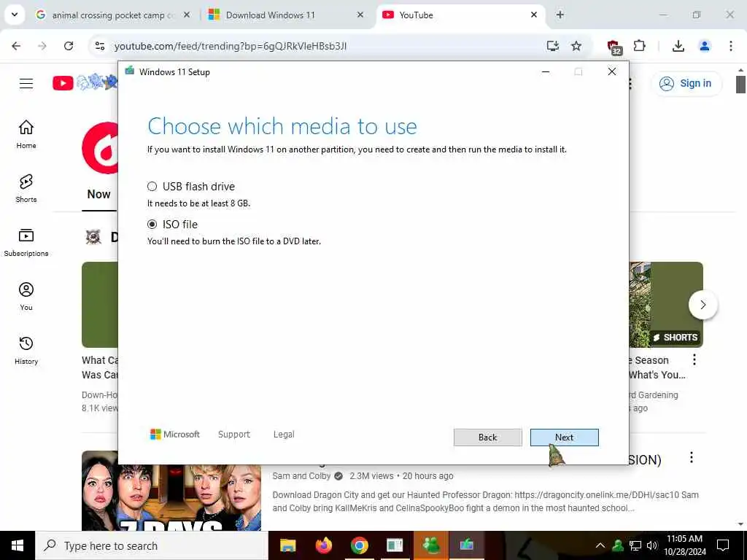Click the browser forward arrow
Screen dimensions: 747x560
pyautogui.click(x=42, y=46)
